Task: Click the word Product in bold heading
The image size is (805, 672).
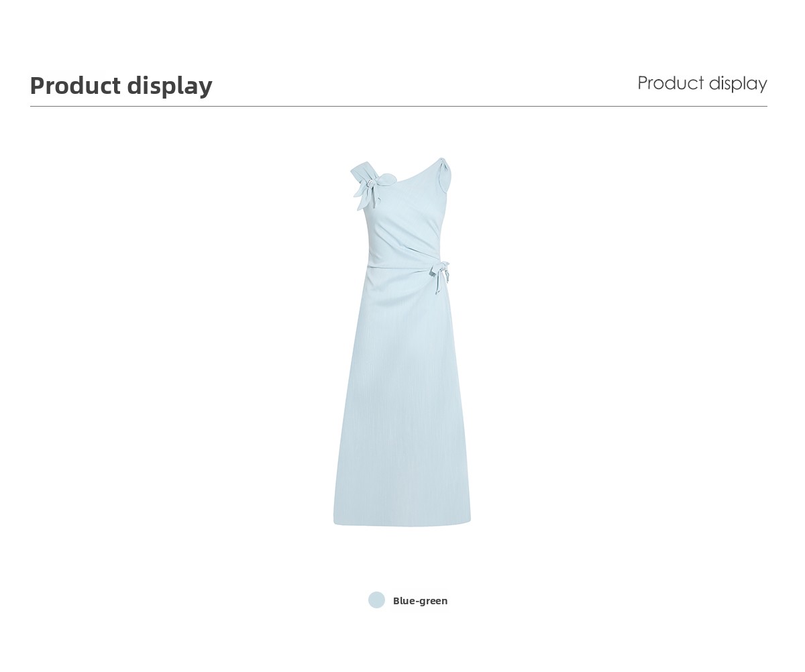Action: click(x=75, y=86)
